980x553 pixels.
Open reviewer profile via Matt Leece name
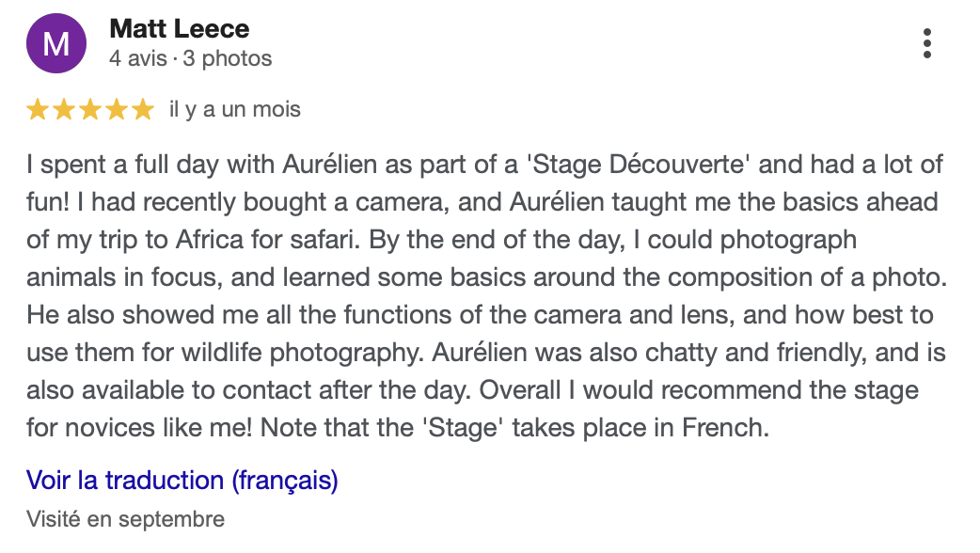point(180,29)
